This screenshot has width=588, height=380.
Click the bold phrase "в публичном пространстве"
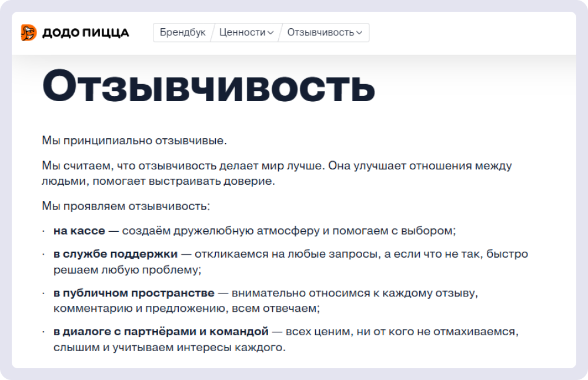coord(134,292)
